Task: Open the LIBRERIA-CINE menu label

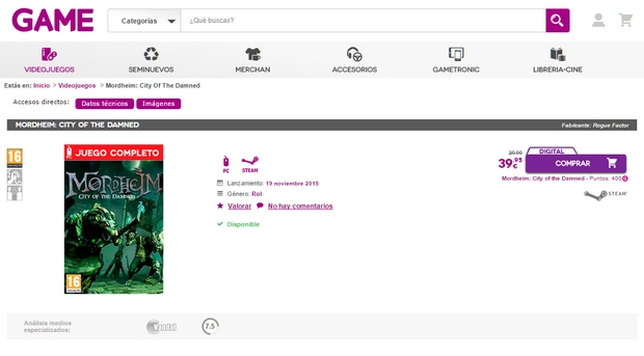Action: 558,69
